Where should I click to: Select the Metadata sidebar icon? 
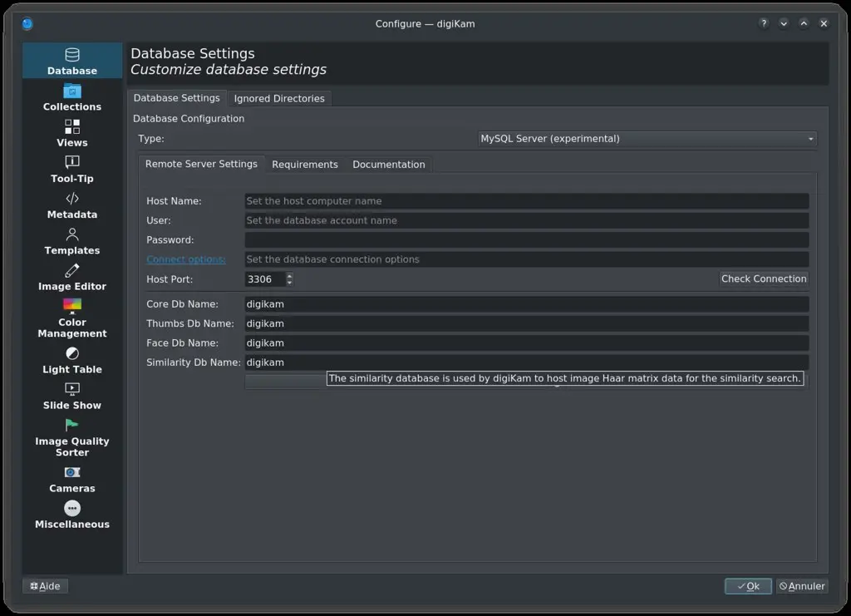(x=71, y=205)
